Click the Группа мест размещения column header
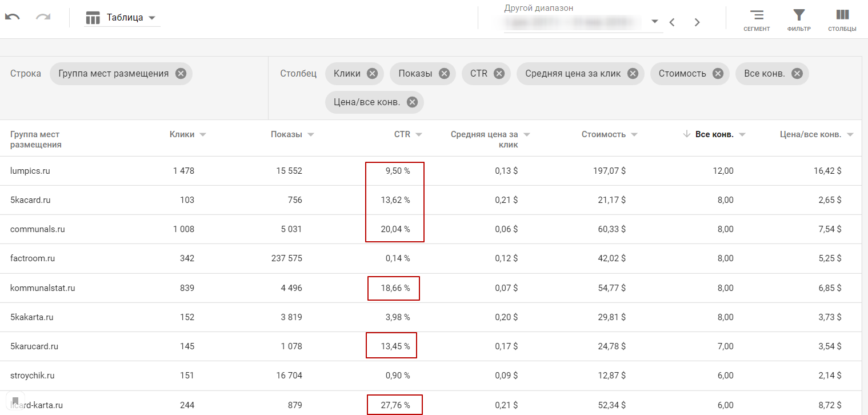Viewport: 868px width, 415px height. coord(35,139)
